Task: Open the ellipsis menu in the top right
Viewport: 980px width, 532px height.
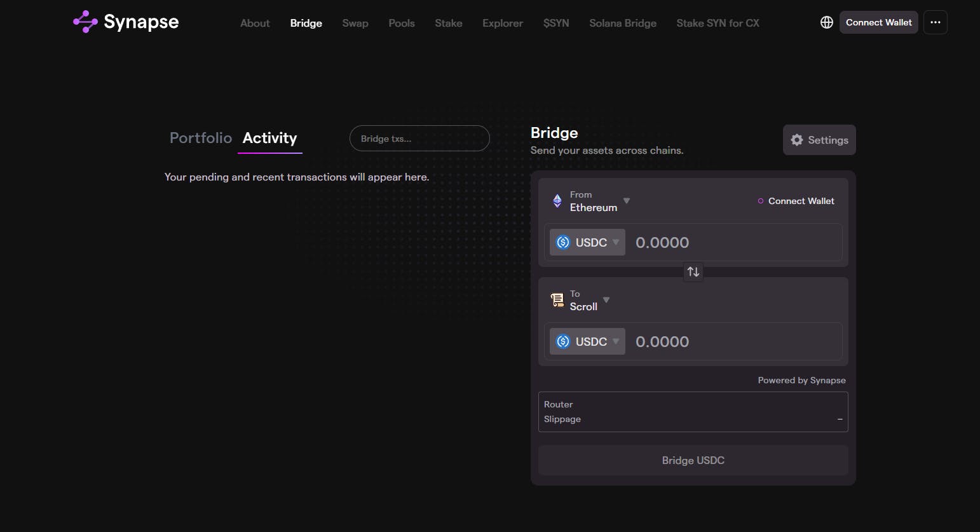Action: [x=935, y=22]
